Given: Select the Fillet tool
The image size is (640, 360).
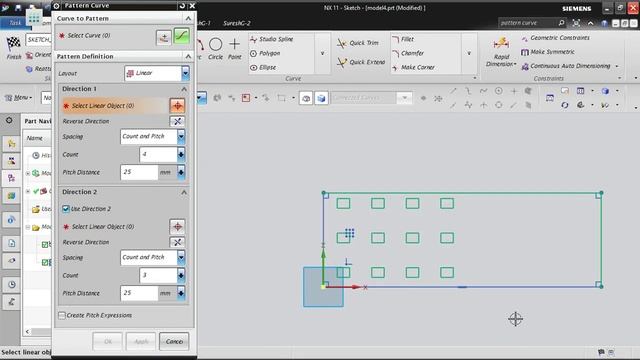Looking at the screenshot, I should tap(403, 39).
